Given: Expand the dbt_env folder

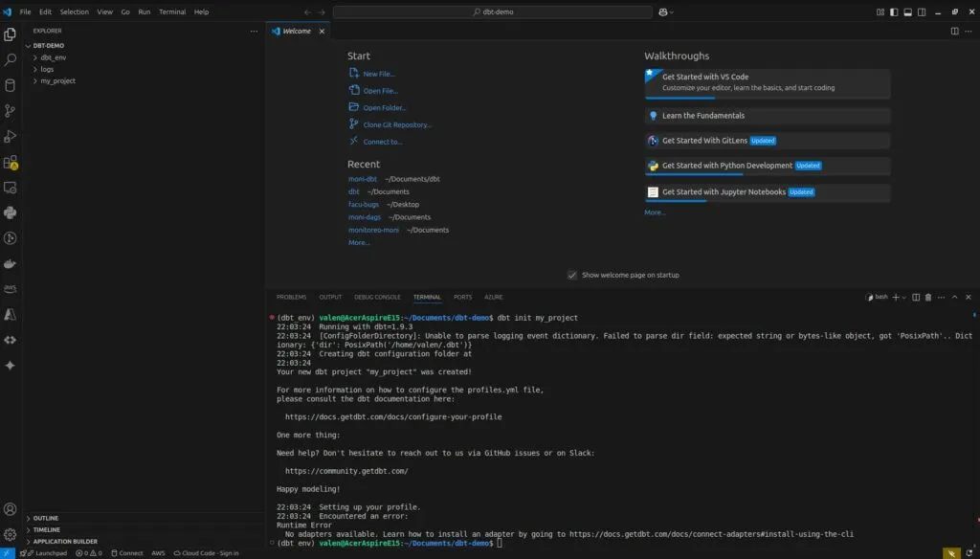Looking at the screenshot, I should click(x=54, y=57).
